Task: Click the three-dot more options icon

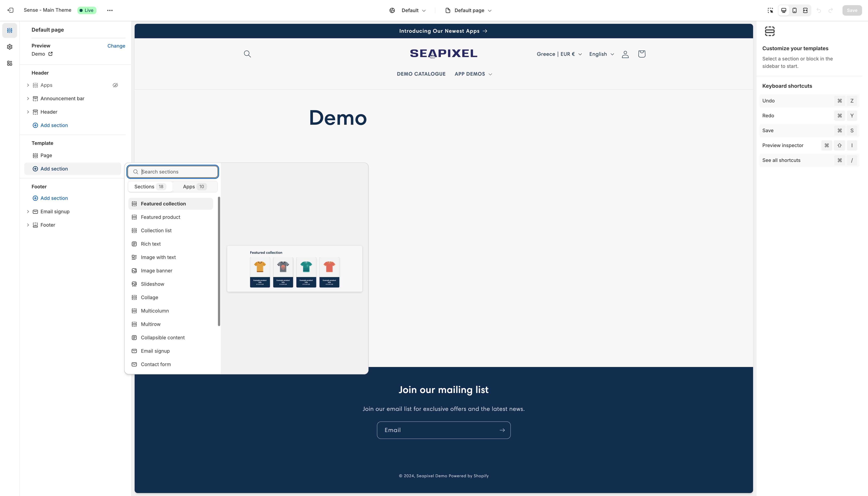Action: point(110,10)
